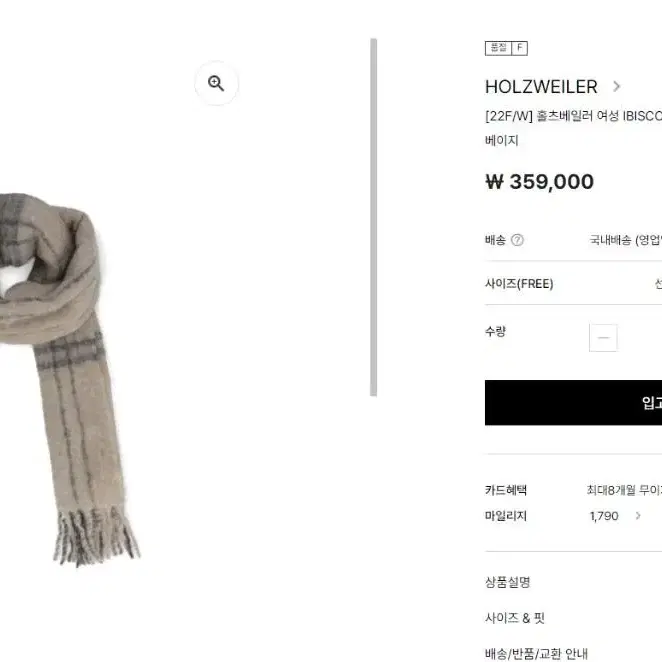
Task: Click the 마일리지 label
Action: pyautogui.click(x=506, y=516)
